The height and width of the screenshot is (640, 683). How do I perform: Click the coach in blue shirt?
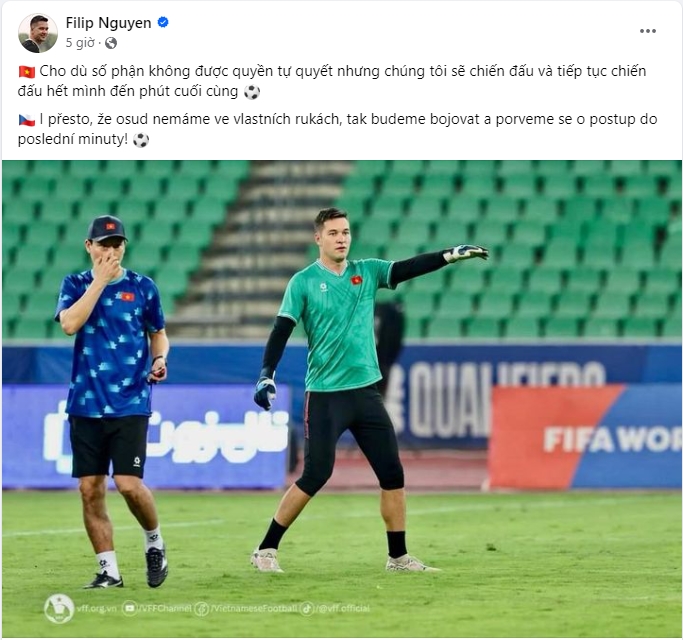[x=113, y=401]
